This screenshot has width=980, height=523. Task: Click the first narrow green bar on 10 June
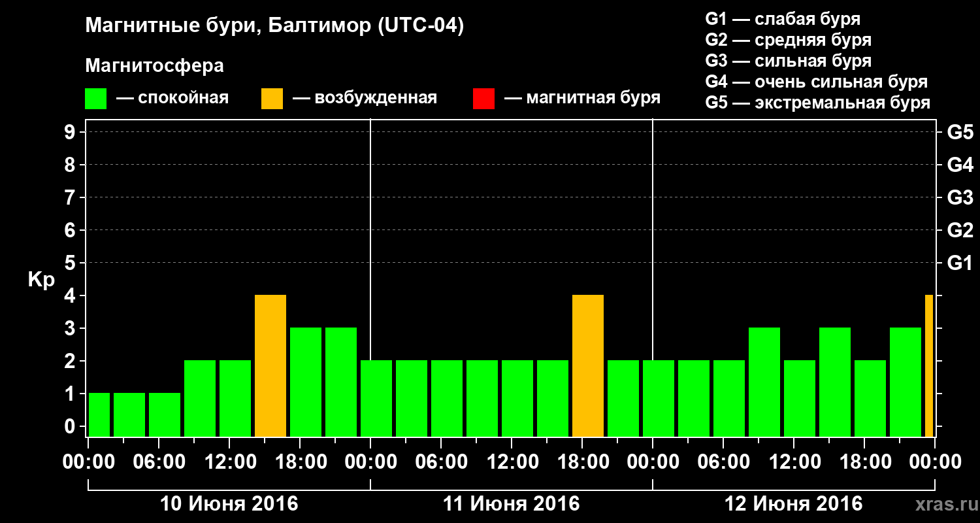coord(99,415)
